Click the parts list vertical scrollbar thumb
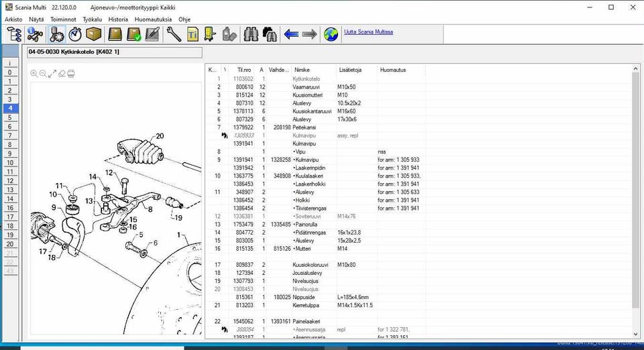 click(636, 191)
